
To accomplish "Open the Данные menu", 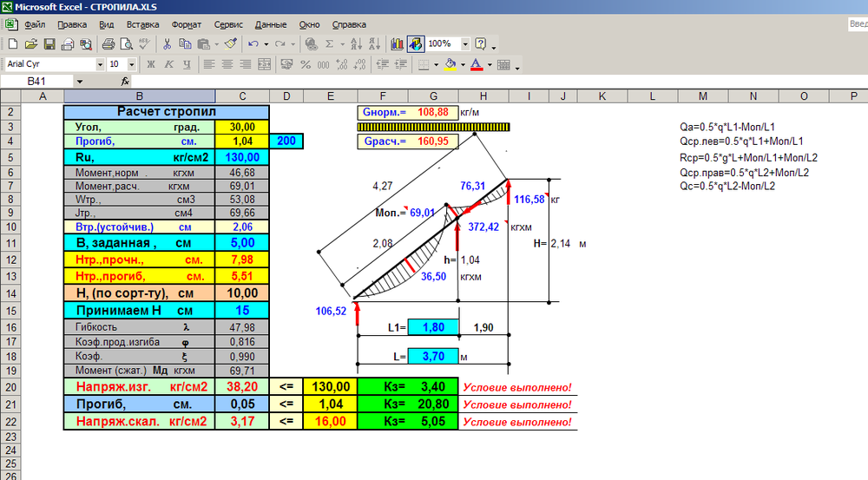I will (271, 24).
